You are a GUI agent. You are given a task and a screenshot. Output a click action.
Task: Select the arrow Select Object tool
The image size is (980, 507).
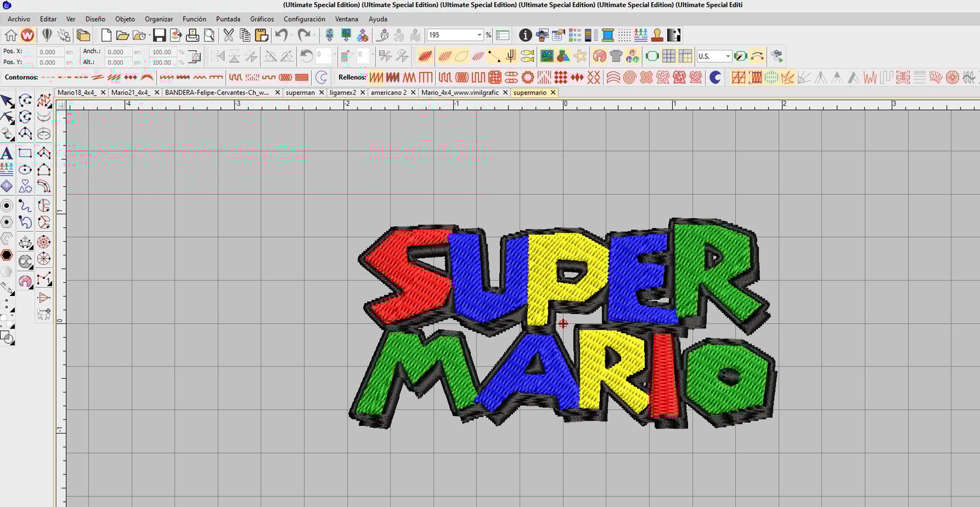tap(7, 101)
